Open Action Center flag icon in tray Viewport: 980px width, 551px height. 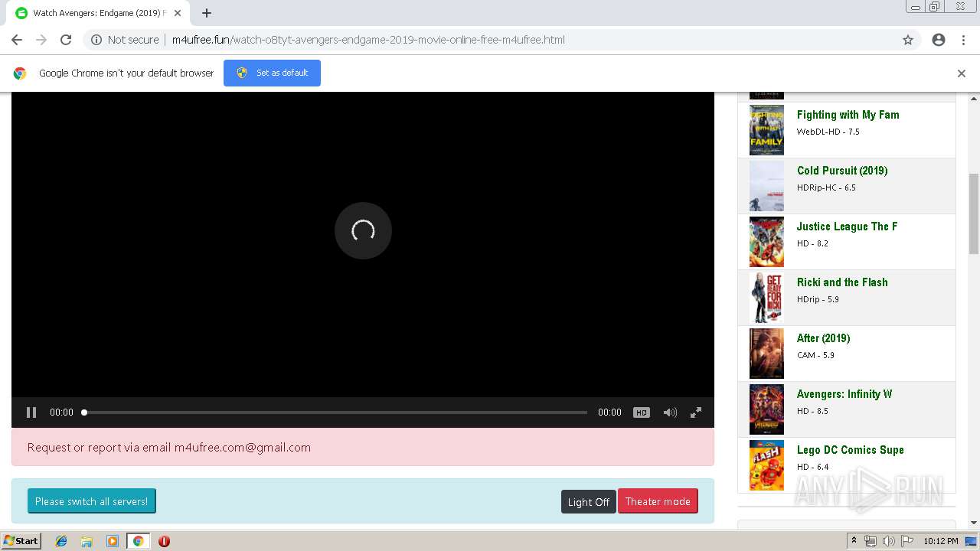click(x=907, y=541)
